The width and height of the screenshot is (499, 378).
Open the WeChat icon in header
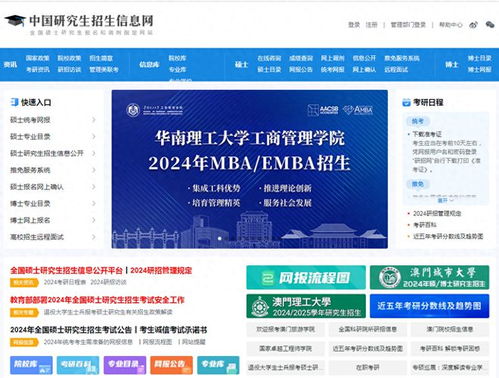tap(490, 24)
